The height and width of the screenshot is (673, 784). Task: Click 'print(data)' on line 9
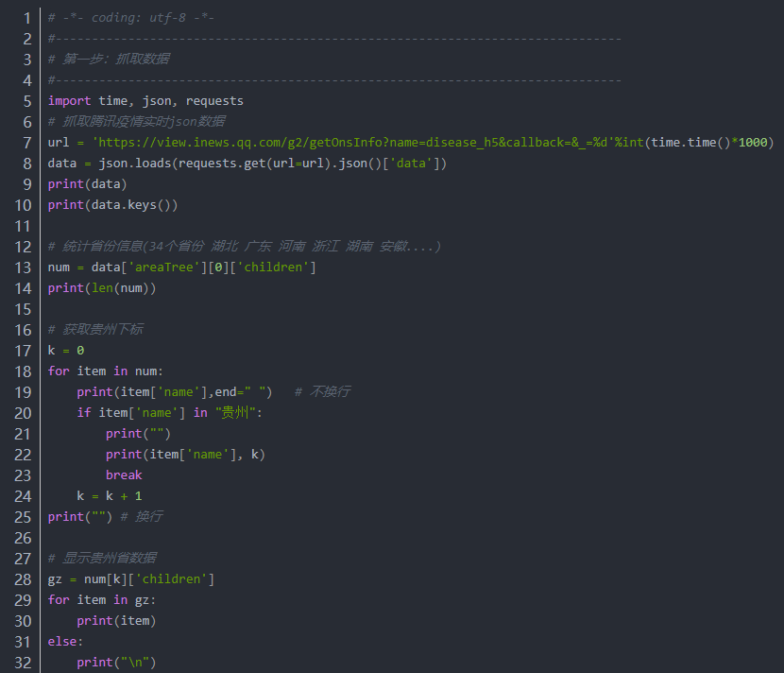(x=88, y=184)
